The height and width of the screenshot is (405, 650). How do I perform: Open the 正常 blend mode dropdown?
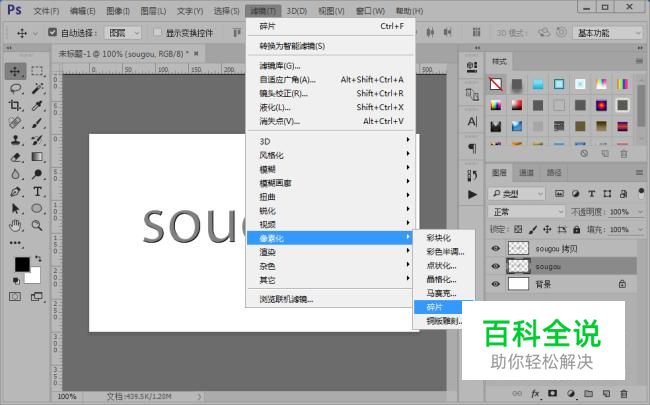526,212
